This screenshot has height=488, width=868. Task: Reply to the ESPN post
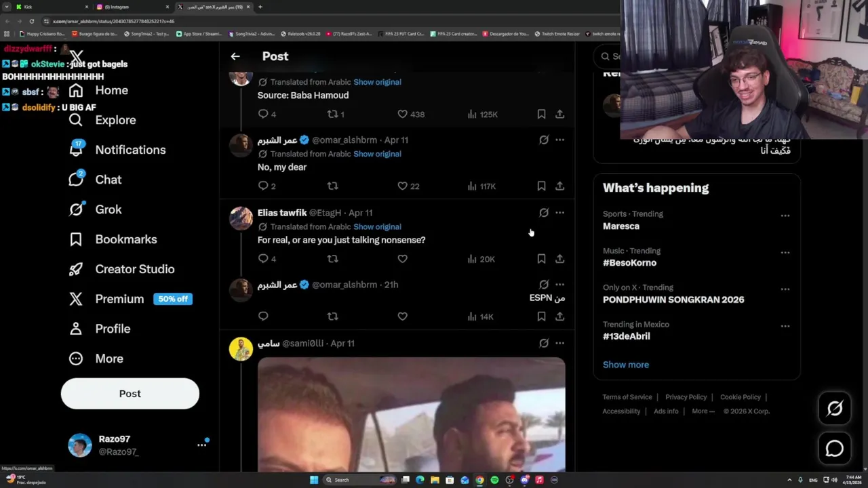[x=263, y=317]
